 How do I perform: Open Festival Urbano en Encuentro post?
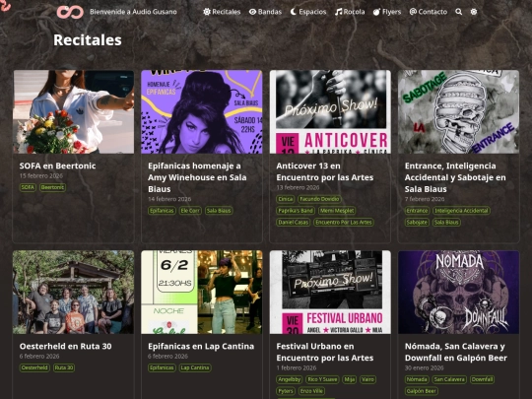(x=325, y=352)
